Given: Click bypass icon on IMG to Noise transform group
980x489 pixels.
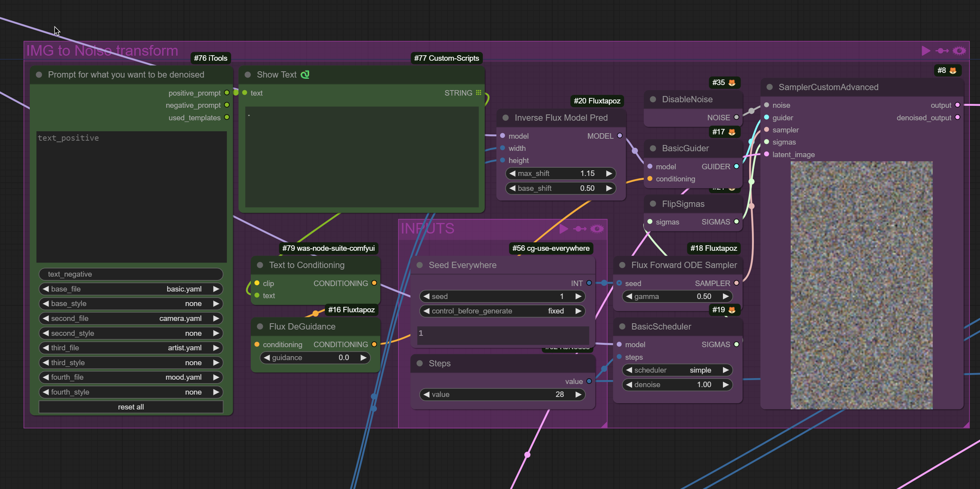Looking at the screenshot, I should (x=942, y=51).
